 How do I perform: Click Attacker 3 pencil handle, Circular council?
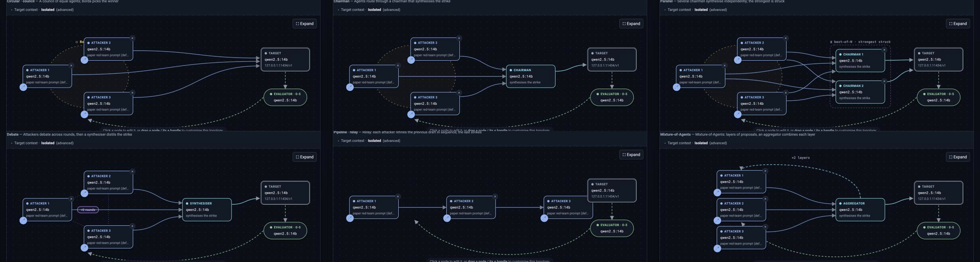pyautogui.click(x=84, y=114)
